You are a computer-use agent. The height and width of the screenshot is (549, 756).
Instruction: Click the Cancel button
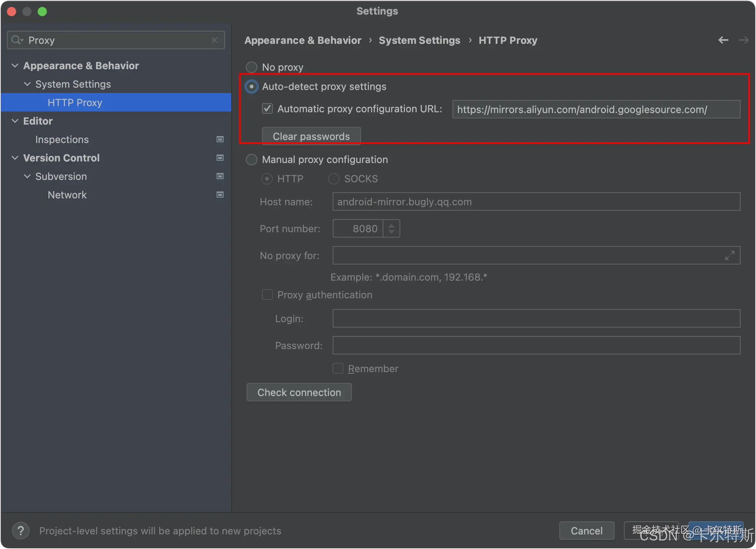pos(586,531)
